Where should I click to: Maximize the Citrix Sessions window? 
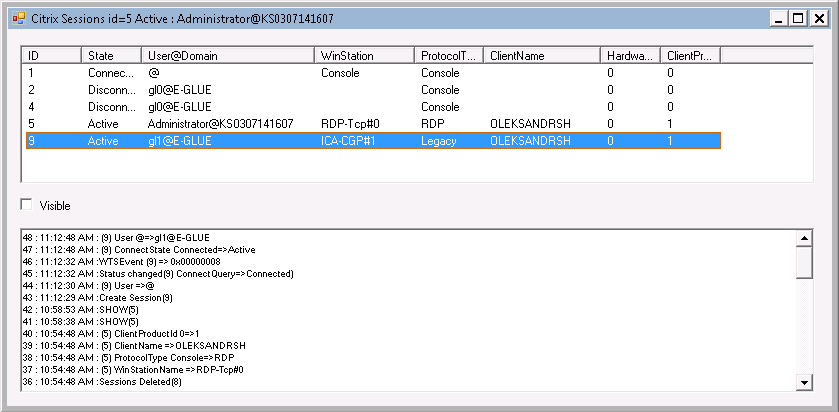[798, 19]
